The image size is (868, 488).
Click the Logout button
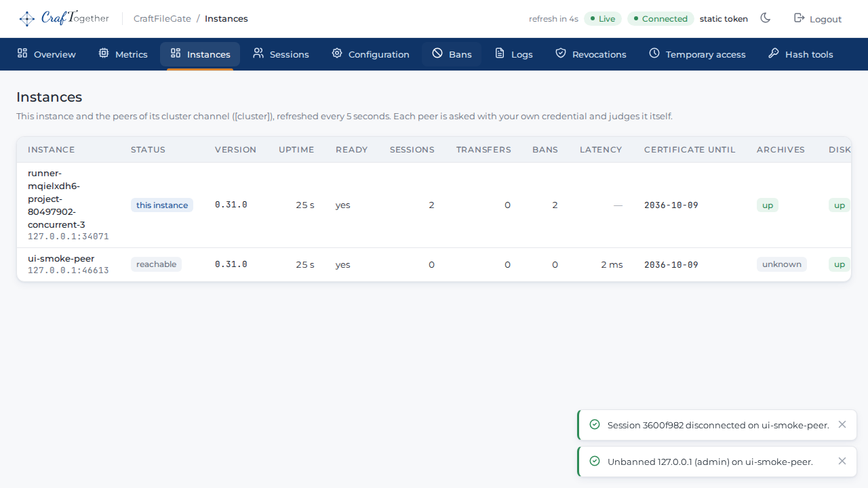(x=818, y=19)
